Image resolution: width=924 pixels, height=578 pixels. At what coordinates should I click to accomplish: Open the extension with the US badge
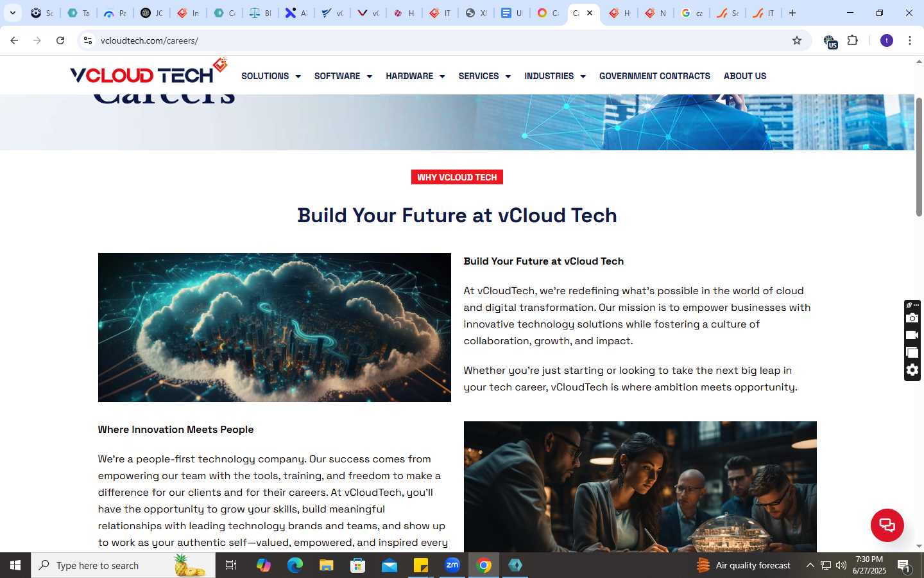click(830, 42)
